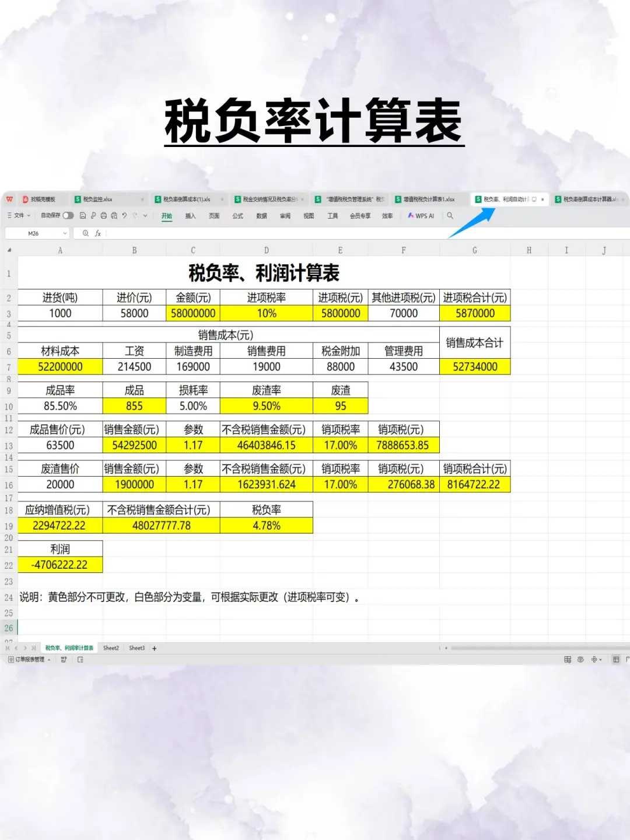Switch to the 插入 ribbon tab
This screenshot has height=840, width=630.
tap(191, 216)
